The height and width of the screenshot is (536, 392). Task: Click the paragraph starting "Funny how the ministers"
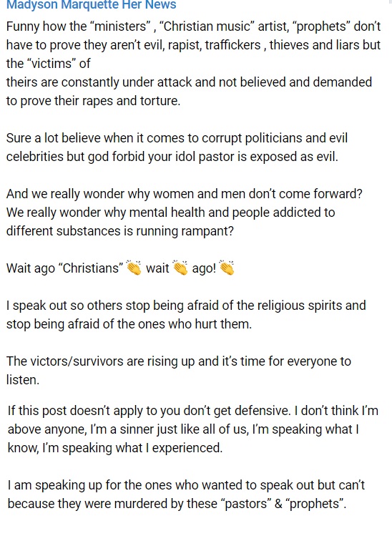193,63
